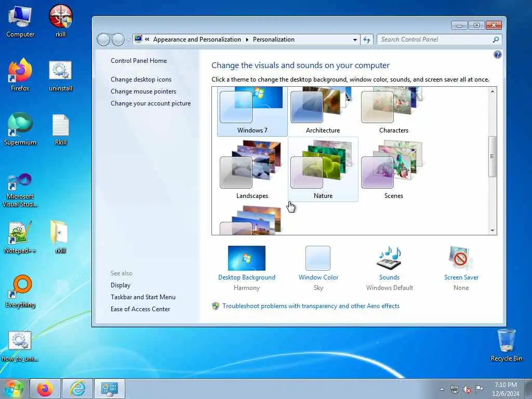This screenshot has height=399, width=532.
Task: Click the Control Panel taskbar button
Action: (109, 389)
